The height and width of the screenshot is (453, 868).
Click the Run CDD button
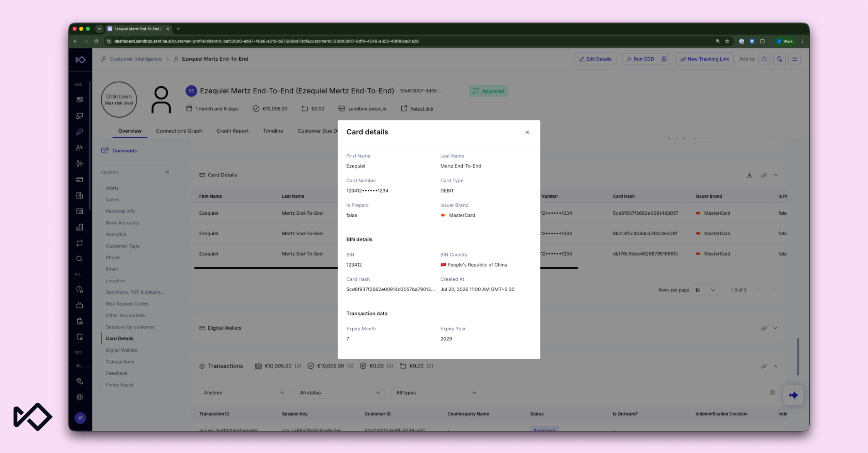point(640,59)
